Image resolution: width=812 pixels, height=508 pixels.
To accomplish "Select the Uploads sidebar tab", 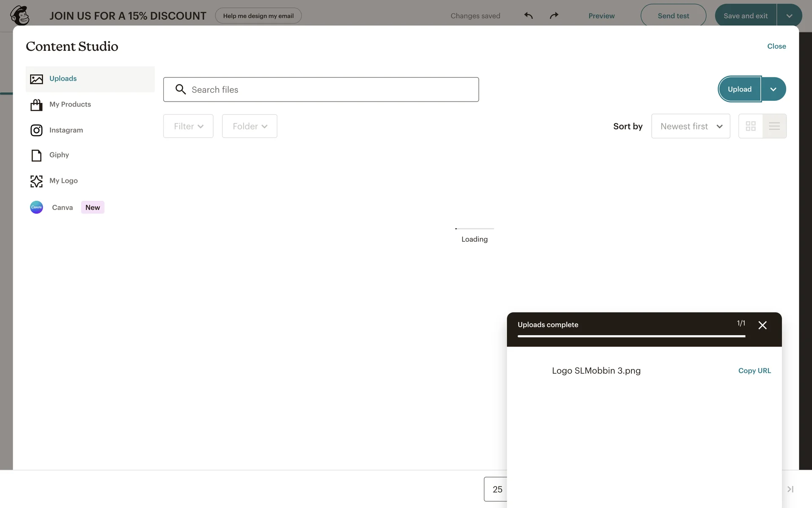I will pyautogui.click(x=63, y=79).
